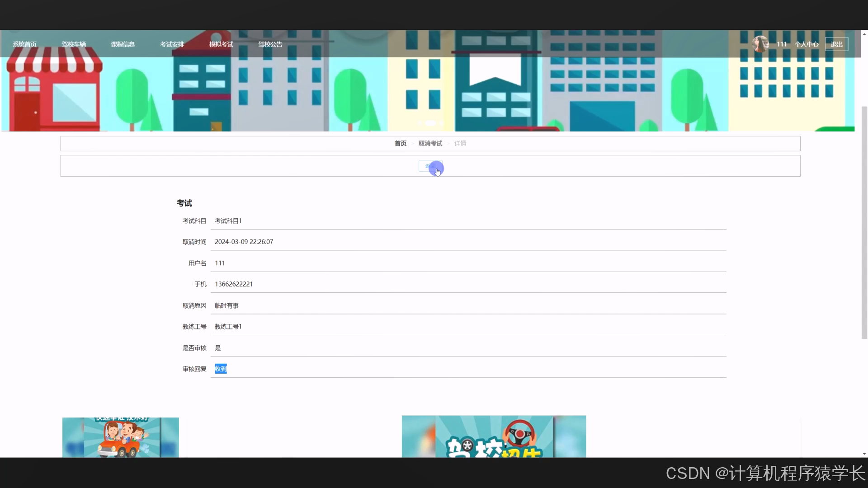This screenshot has width=868, height=488.
Task: Click the 考试 section heading
Action: point(184,203)
